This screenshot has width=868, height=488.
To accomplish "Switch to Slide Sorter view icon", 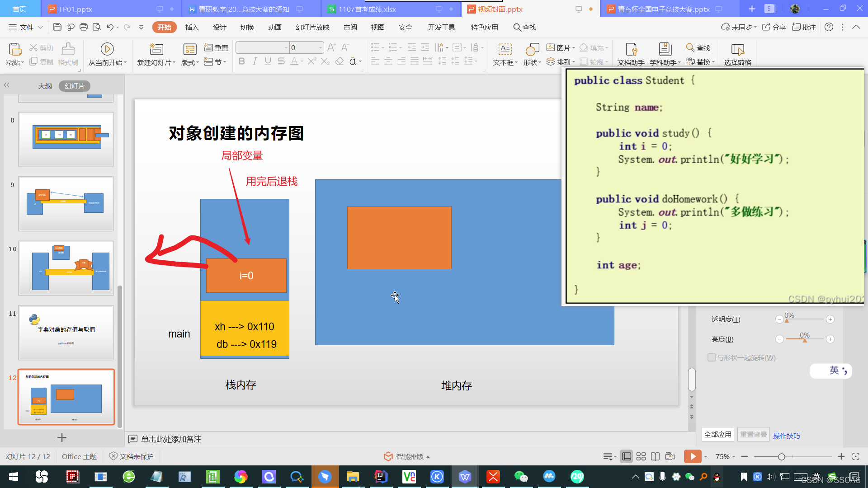I will coord(641,456).
